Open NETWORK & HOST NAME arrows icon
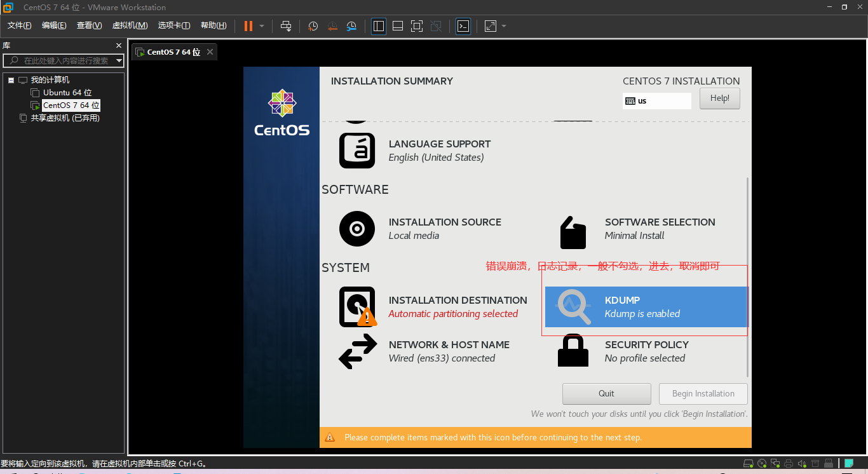This screenshot has width=868, height=474. click(358, 351)
